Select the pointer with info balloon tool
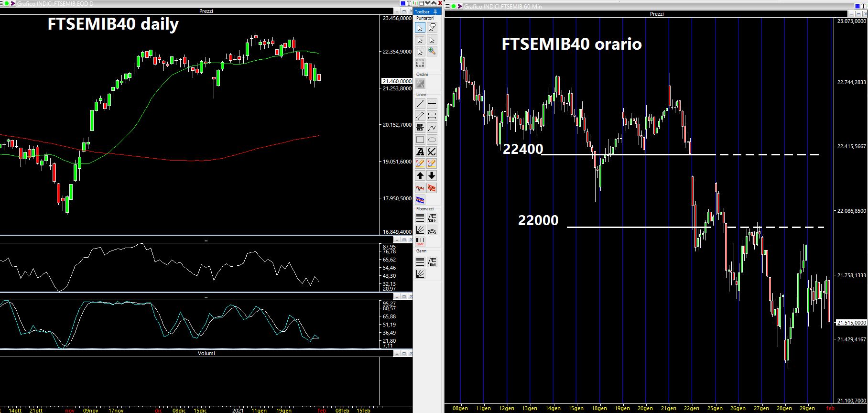This screenshot has height=413, width=868. pos(432,28)
